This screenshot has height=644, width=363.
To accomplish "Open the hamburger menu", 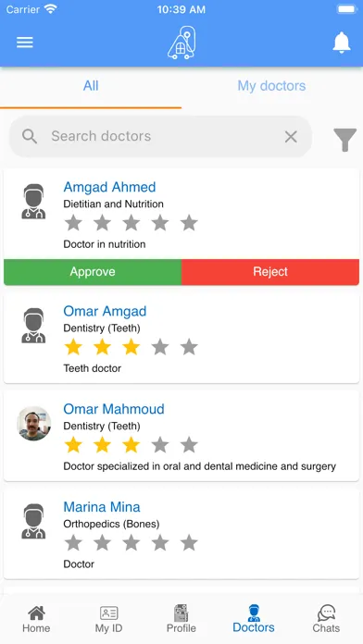I will 25,43.
